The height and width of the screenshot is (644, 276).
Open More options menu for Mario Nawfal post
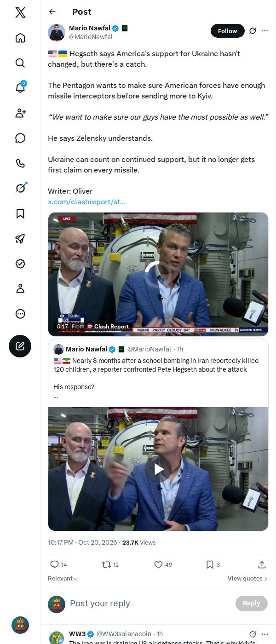265,31
